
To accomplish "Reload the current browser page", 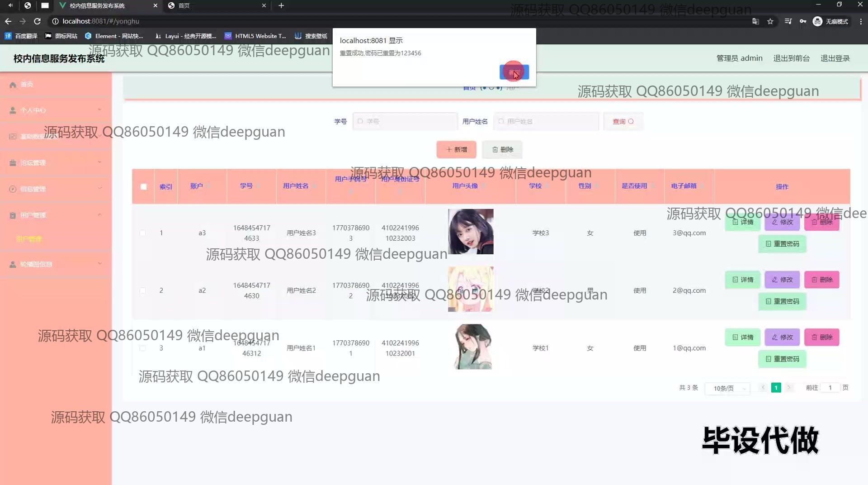I will pyautogui.click(x=38, y=21).
